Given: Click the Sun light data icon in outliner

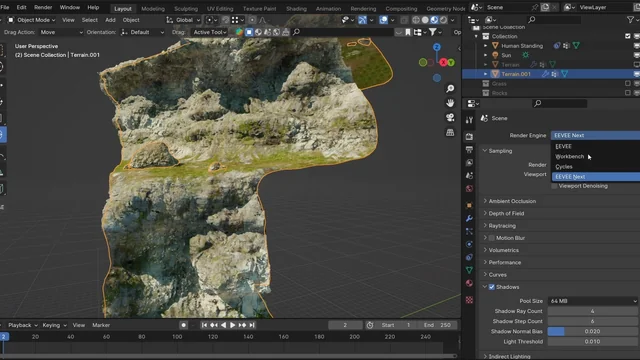Looking at the screenshot, I should tap(525, 55).
